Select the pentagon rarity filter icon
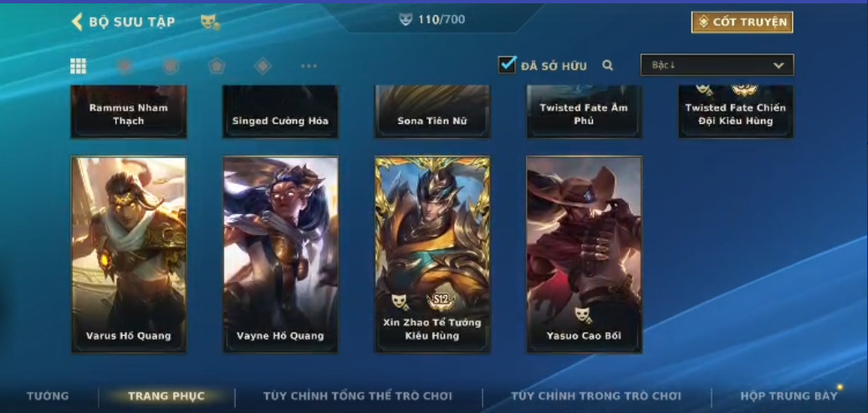The width and height of the screenshot is (868, 413). tap(217, 66)
